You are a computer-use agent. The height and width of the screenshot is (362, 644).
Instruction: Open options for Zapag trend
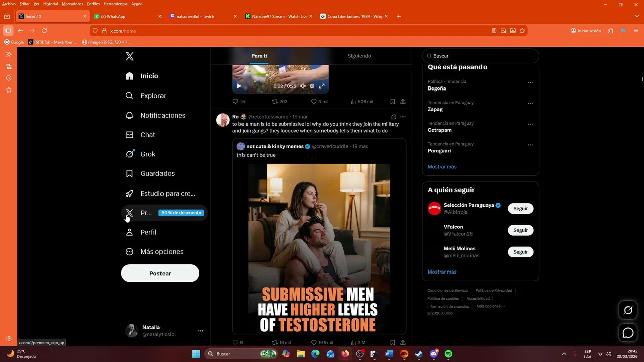click(x=530, y=103)
